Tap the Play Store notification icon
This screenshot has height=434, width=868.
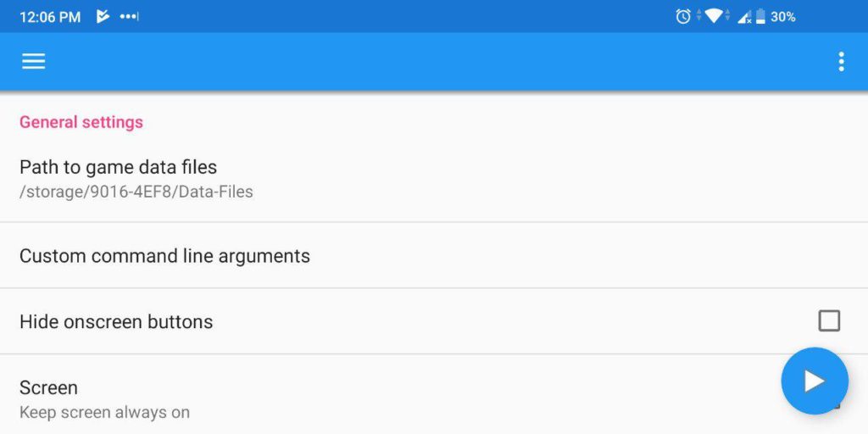[103, 16]
